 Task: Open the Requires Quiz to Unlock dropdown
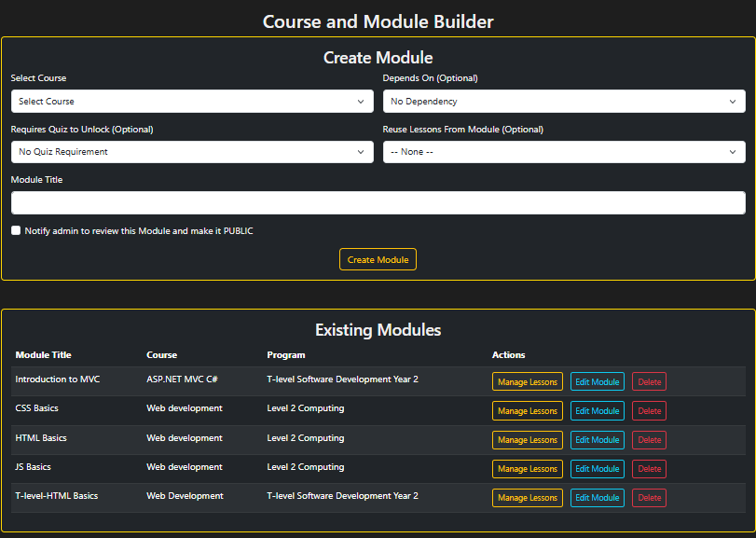[191, 151]
